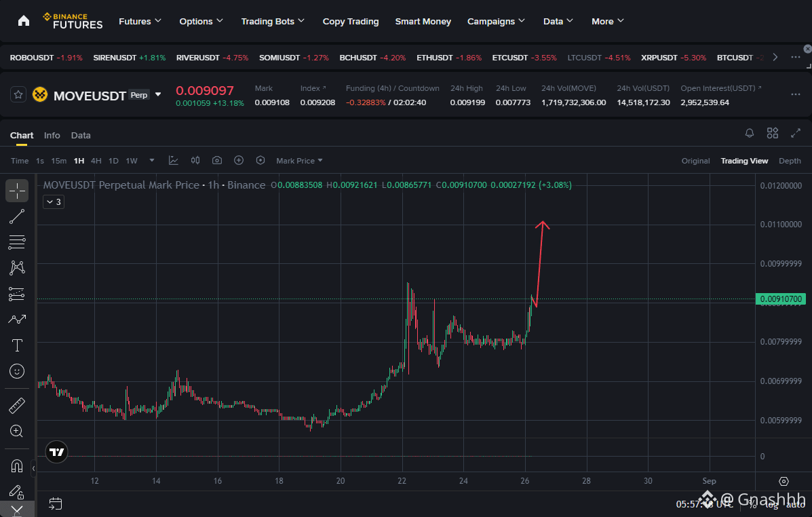Select the crosshair cursor tool

point(17,191)
